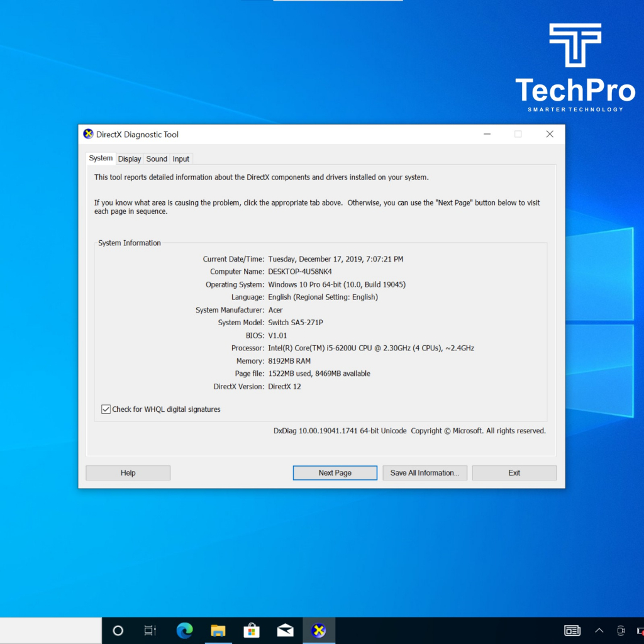The height and width of the screenshot is (644, 644).
Task: Select the System tab
Action: [101, 158]
